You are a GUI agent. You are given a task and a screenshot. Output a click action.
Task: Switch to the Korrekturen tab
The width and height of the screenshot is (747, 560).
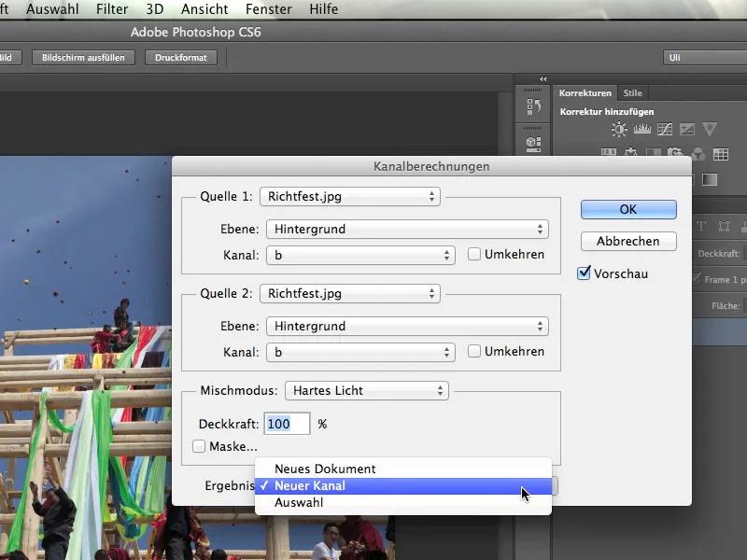coord(585,92)
